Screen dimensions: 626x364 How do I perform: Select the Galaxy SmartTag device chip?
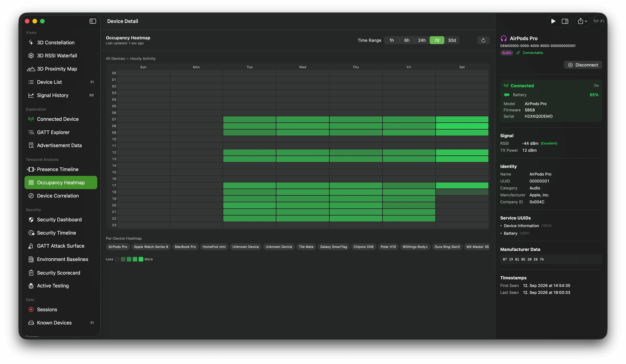[333, 247]
